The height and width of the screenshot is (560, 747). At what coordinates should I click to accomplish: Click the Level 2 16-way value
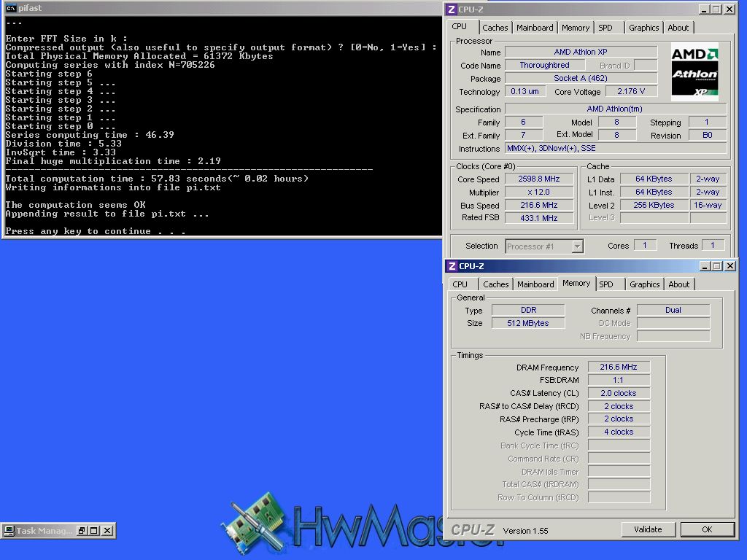pos(708,205)
